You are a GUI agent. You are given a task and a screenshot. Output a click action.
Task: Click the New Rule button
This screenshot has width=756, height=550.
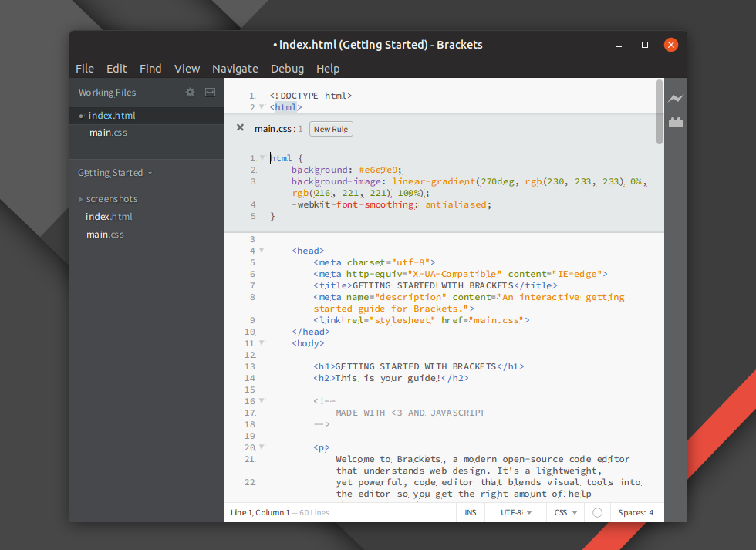click(x=330, y=129)
